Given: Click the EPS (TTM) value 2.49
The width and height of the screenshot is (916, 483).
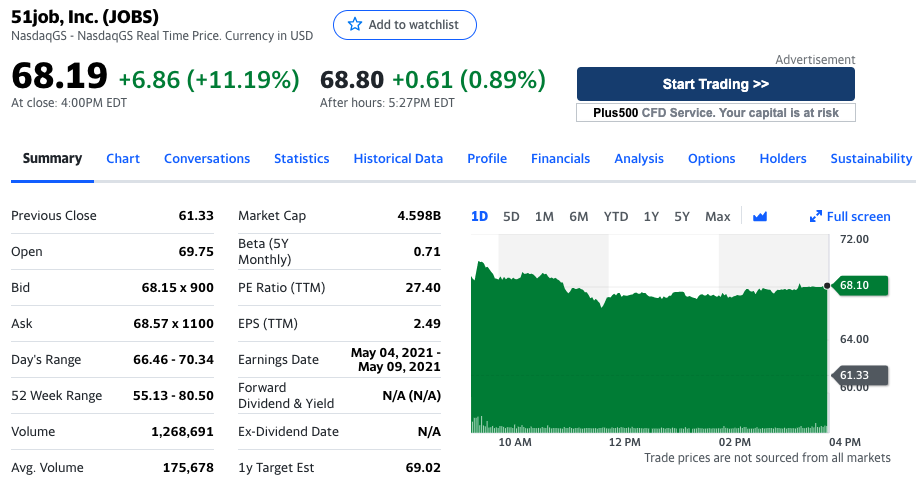Looking at the screenshot, I should click(x=427, y=324).
